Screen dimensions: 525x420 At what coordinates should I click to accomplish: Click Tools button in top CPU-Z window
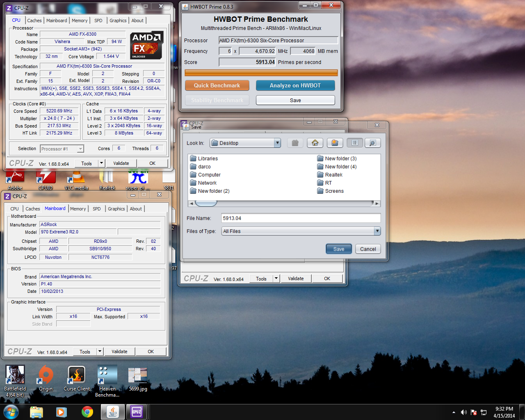pos(87,163)
